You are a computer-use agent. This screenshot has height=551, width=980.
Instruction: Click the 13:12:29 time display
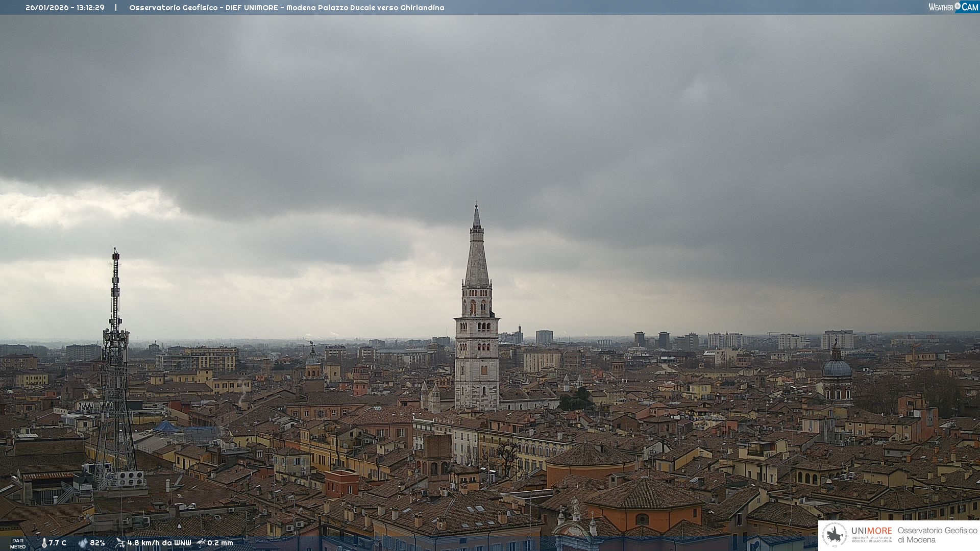coord(91,8)
